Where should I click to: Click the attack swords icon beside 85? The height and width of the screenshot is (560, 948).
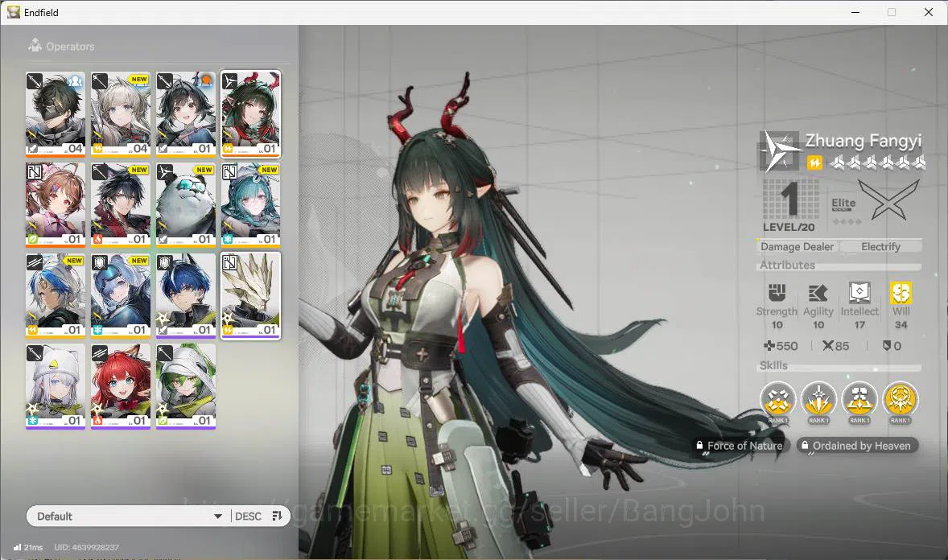point(827,346)
